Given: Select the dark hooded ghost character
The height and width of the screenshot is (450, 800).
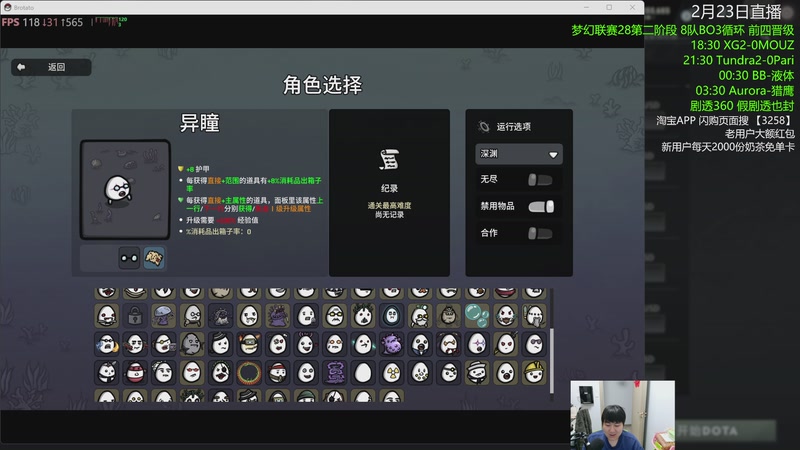Looking at the screenshot, I should tap(391, 315).
